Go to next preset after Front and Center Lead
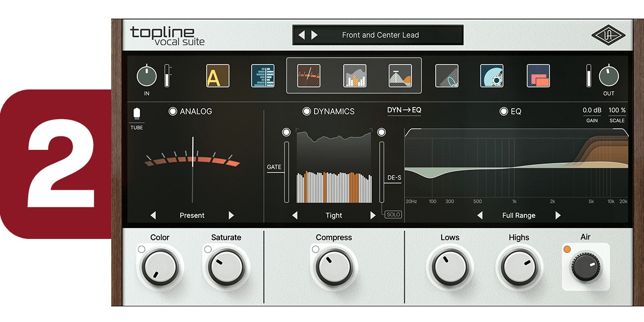 314,35
